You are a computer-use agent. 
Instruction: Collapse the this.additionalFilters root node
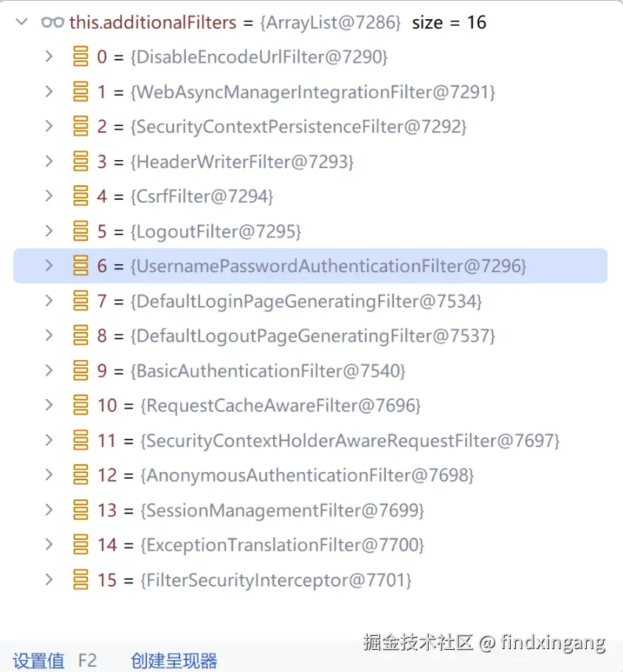point(21,22)
